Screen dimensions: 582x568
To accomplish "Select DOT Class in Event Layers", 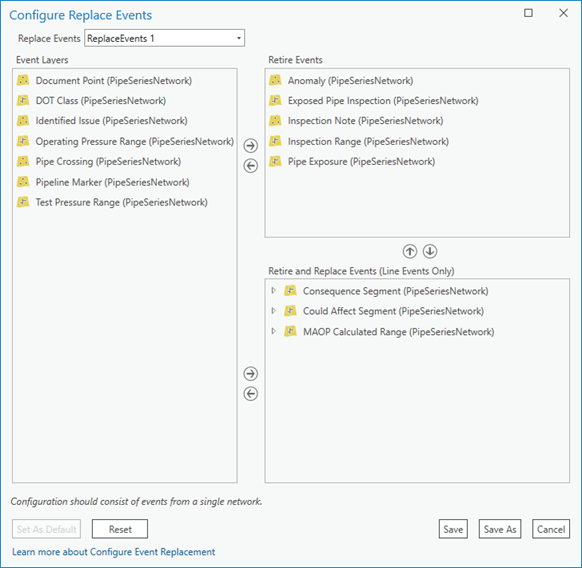I will (x=101, y=101).
